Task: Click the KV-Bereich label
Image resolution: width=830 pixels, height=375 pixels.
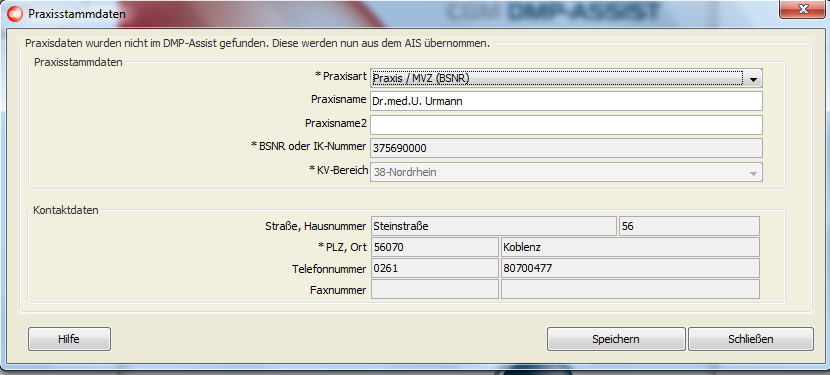Action: tap(339, 169)
